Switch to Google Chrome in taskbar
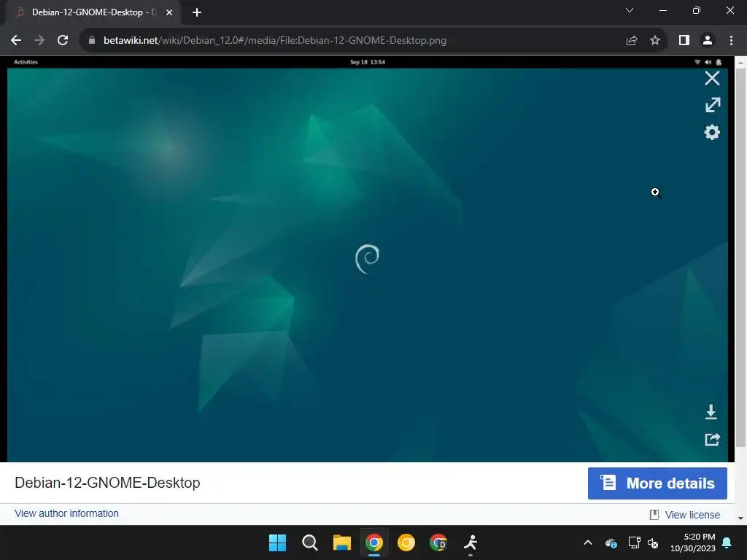 coord(374,542)
